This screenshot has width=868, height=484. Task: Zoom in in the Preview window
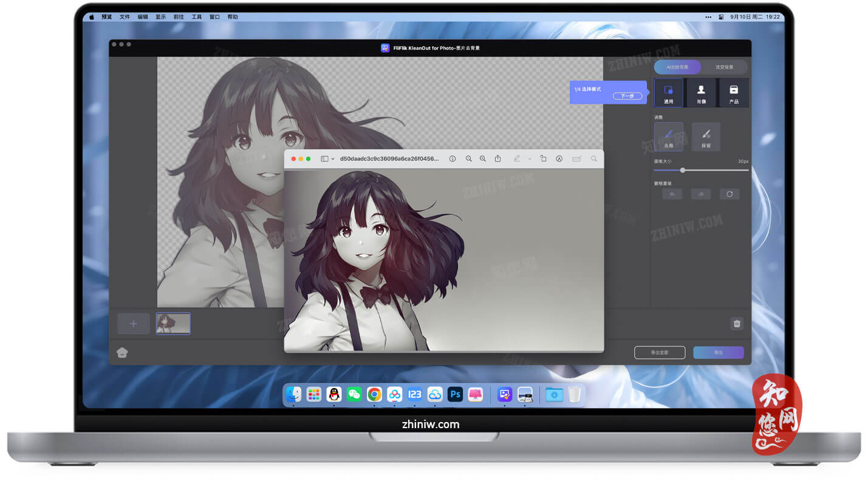[x=483, y=158]
